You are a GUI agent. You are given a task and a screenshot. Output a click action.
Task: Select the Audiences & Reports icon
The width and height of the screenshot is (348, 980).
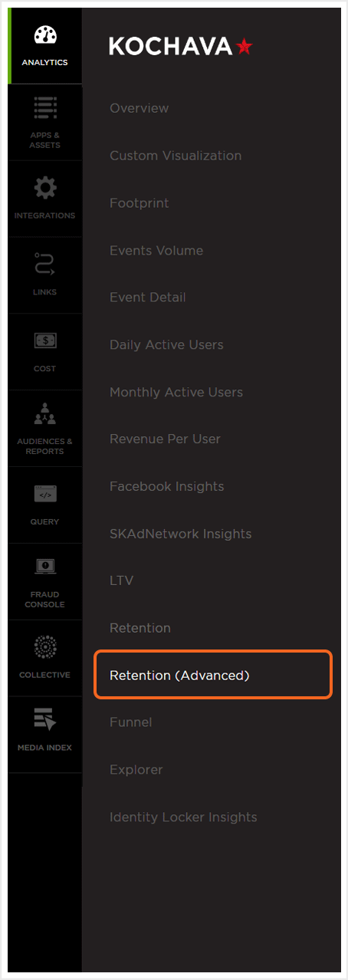pos(45,415)
